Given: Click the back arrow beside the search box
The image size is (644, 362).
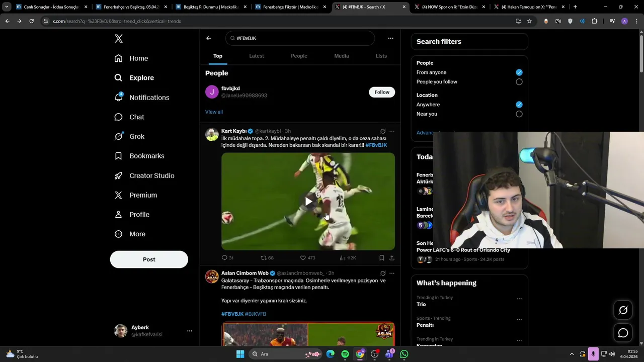Looking at the screenshot, I should [x=209, y=38].
